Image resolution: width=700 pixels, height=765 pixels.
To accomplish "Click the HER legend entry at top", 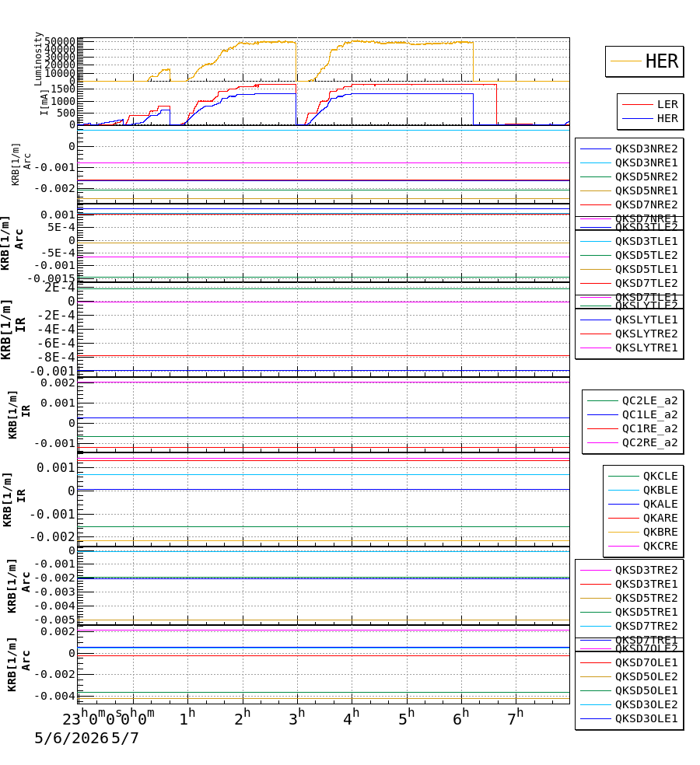I will coord(644,61).
